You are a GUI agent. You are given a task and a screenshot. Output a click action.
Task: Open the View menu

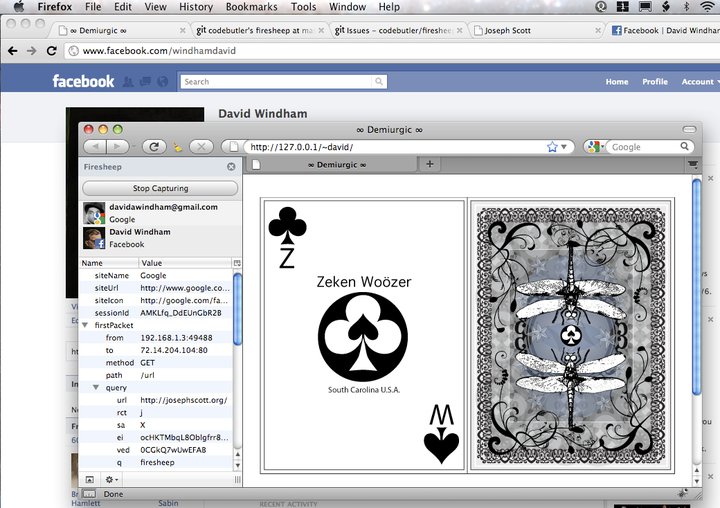pyautogui.click(x=155, y=7)
